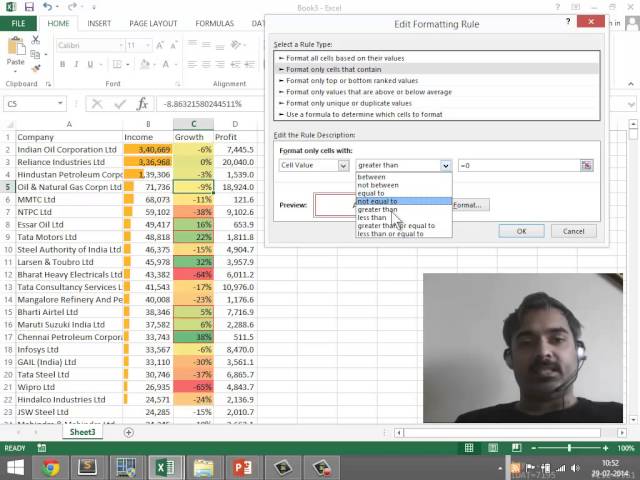Click the value input field containing =0
The image size is (640, 480).
[519, 165]
